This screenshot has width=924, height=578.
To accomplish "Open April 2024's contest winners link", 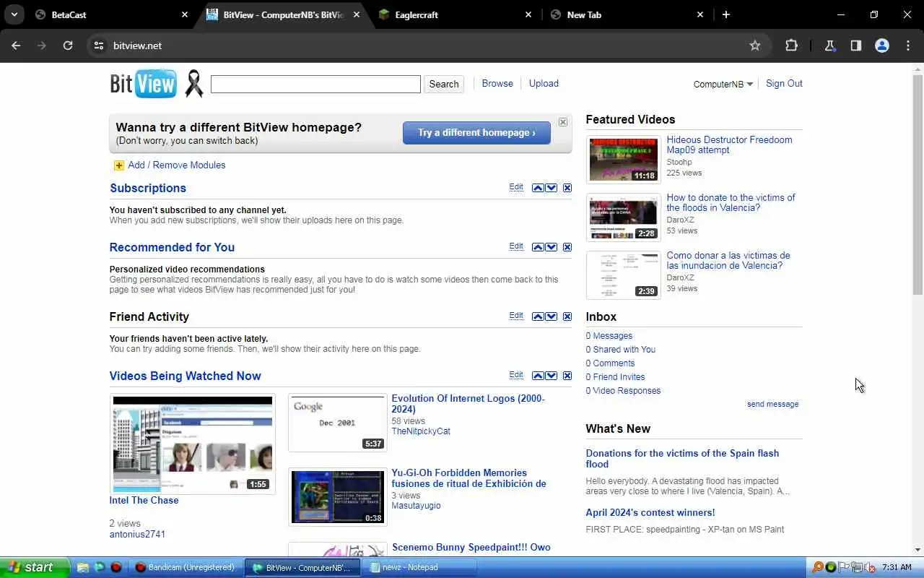I will tap(650, 513).
